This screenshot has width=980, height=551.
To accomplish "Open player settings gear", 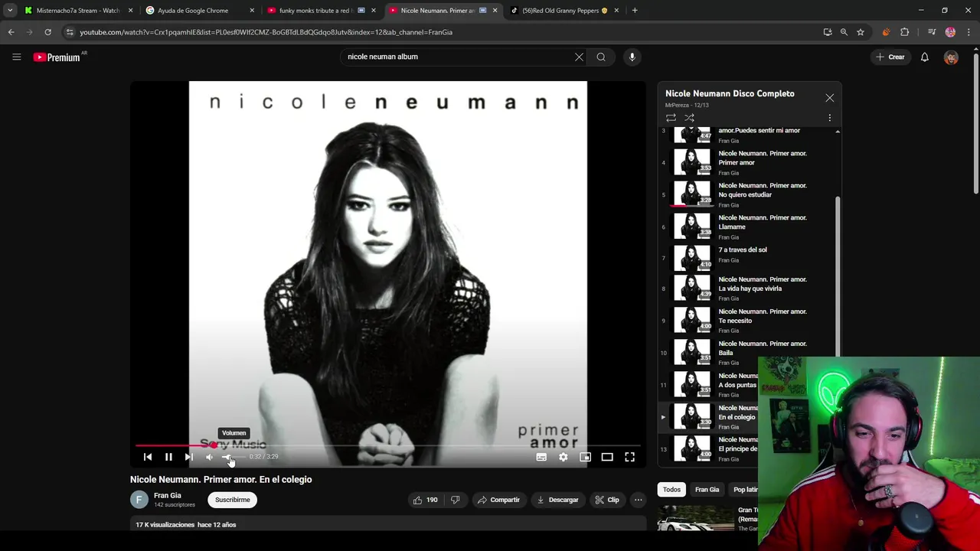I will [563, 457].
